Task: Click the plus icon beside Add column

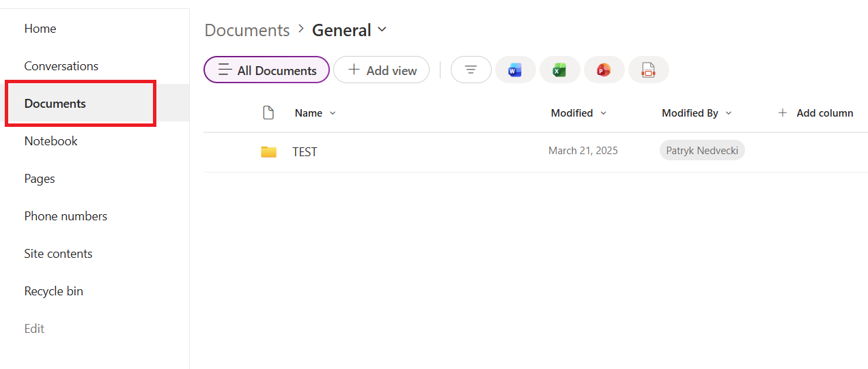Action: 783,113
